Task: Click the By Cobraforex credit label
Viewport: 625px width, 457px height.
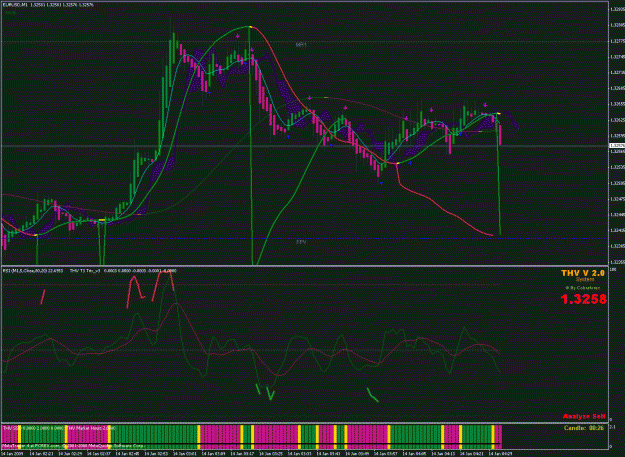Action: pos(582,288)
